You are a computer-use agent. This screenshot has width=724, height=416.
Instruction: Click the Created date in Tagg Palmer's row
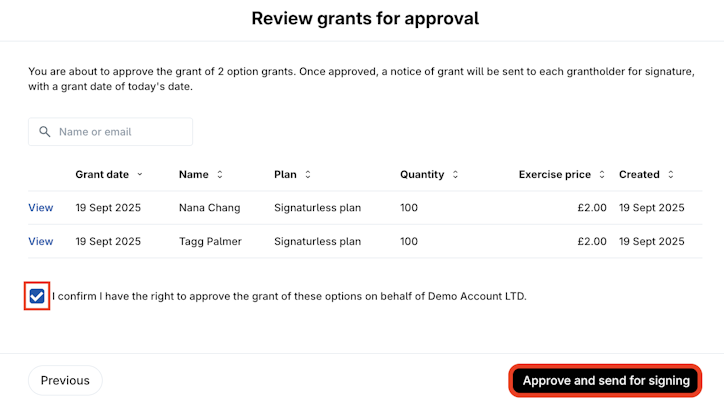click(x=652, y=241)
